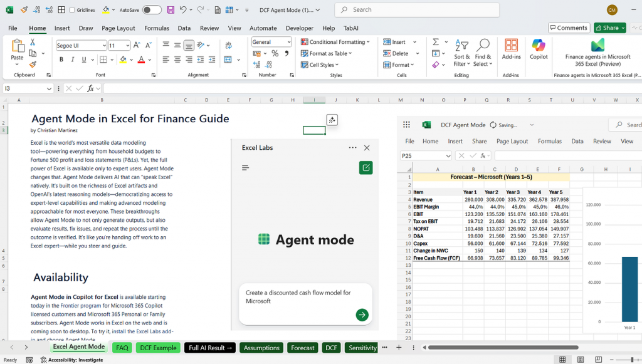Screen dimensions: 642x364
Task: Toggle Page Break Preview view
Action: click(598, 360)
